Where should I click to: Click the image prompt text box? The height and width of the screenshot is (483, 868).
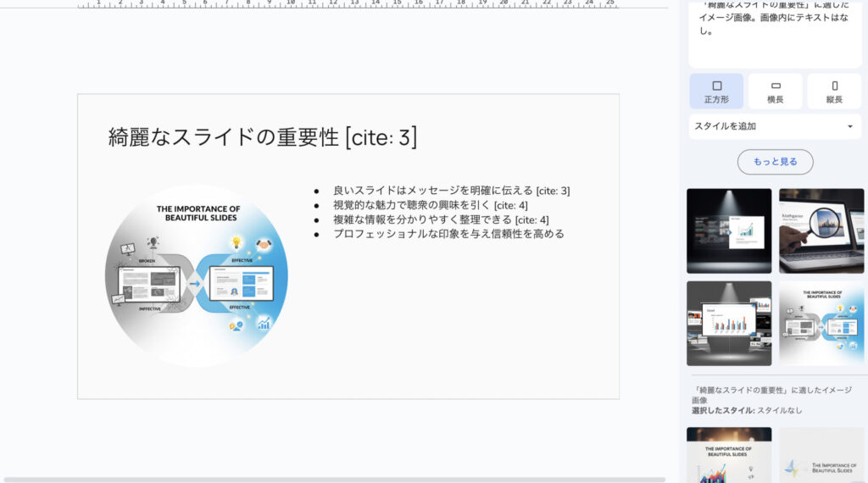(x=775, y=34)
